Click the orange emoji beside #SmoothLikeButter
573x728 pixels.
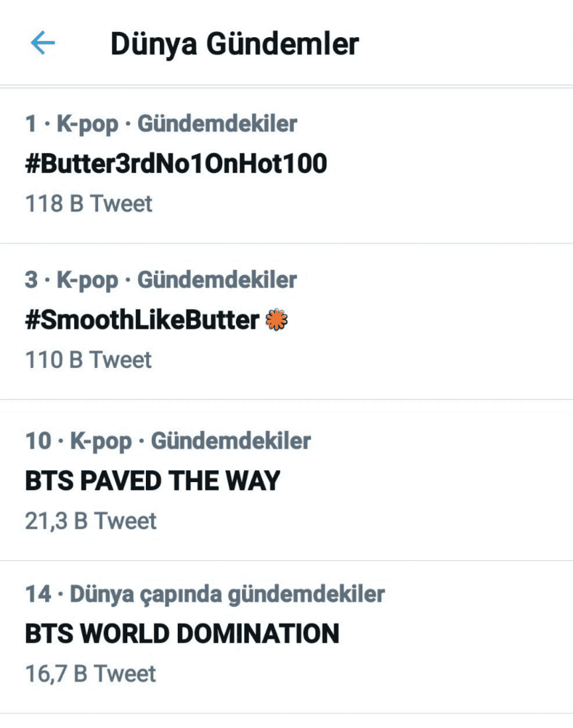point(276,321)
